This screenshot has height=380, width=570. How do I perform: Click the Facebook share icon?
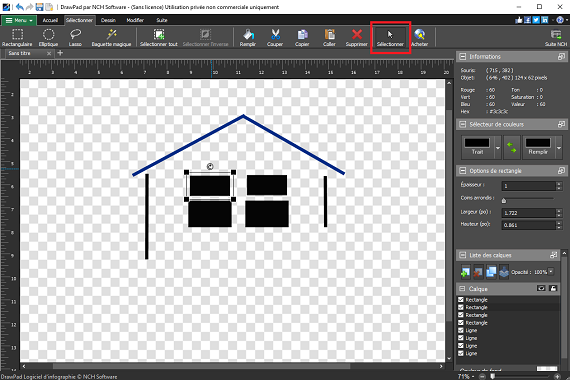pyautogui.click(x=527, y=20)
